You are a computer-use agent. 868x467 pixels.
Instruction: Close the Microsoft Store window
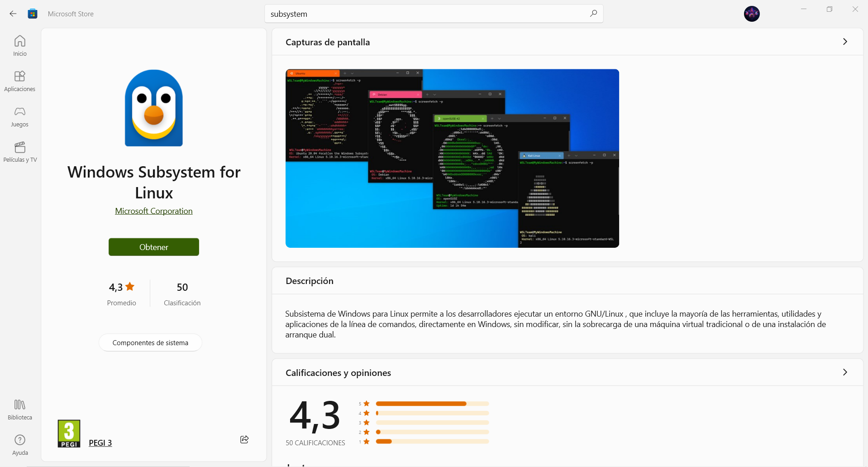point(855,9)
